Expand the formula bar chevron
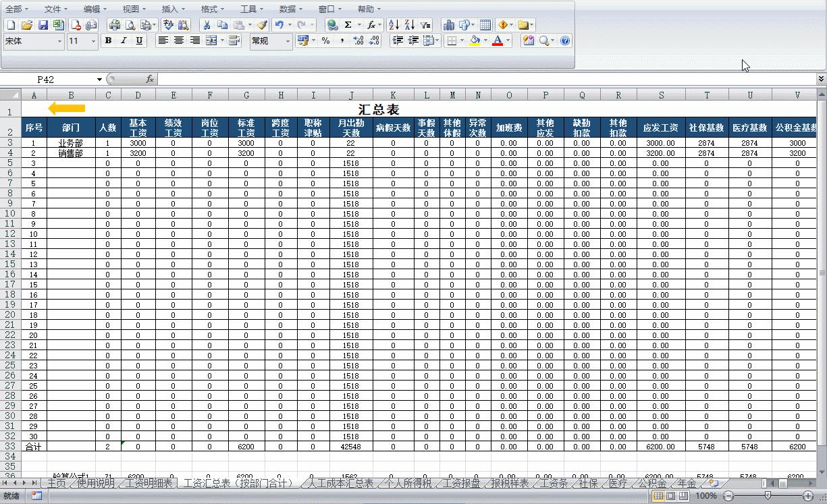 click(821, 80)
